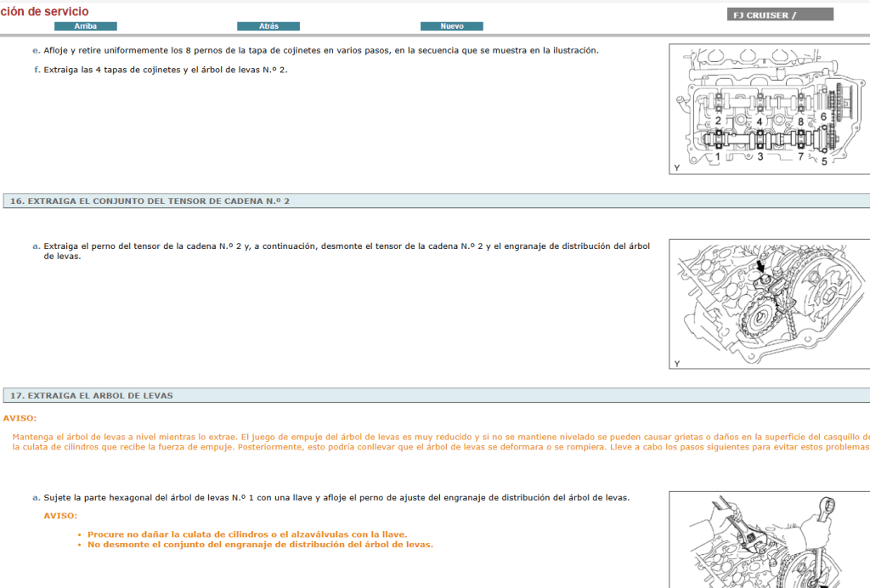Click the bullet 'No desmonte el conjunto'
The width and height of the screenshot is (870, 588).
tap(260, 545)
